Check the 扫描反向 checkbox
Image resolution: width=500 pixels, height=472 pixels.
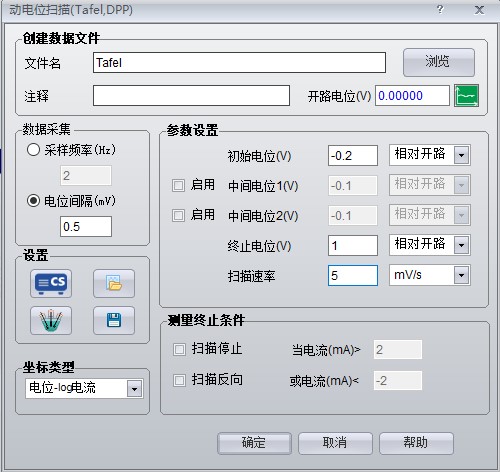tap(179, 380)
